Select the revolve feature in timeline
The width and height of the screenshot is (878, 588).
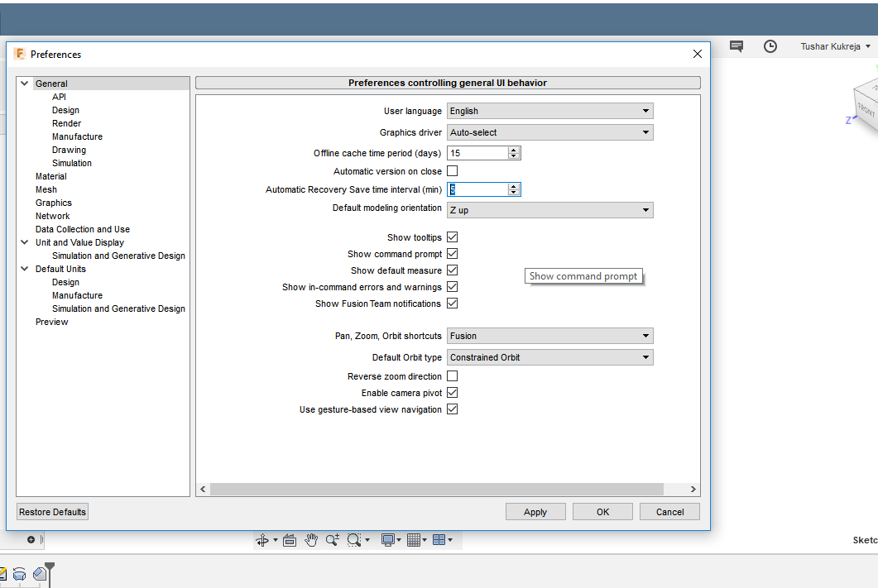19,575
